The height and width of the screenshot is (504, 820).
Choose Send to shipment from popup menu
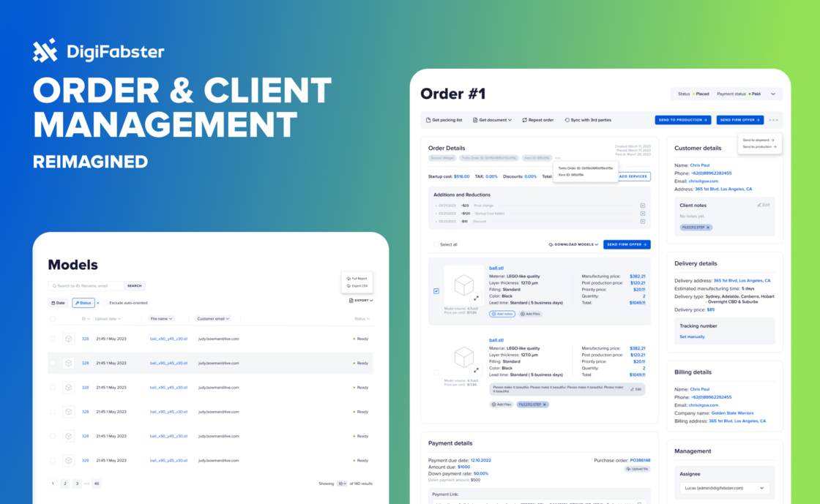click(x=758, y=140)
